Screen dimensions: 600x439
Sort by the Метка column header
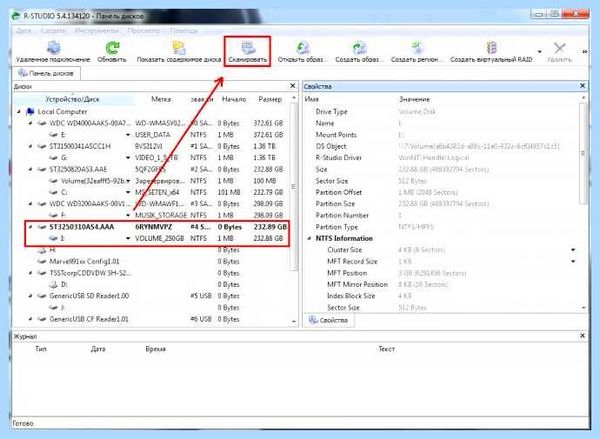(x=161, y=99)
